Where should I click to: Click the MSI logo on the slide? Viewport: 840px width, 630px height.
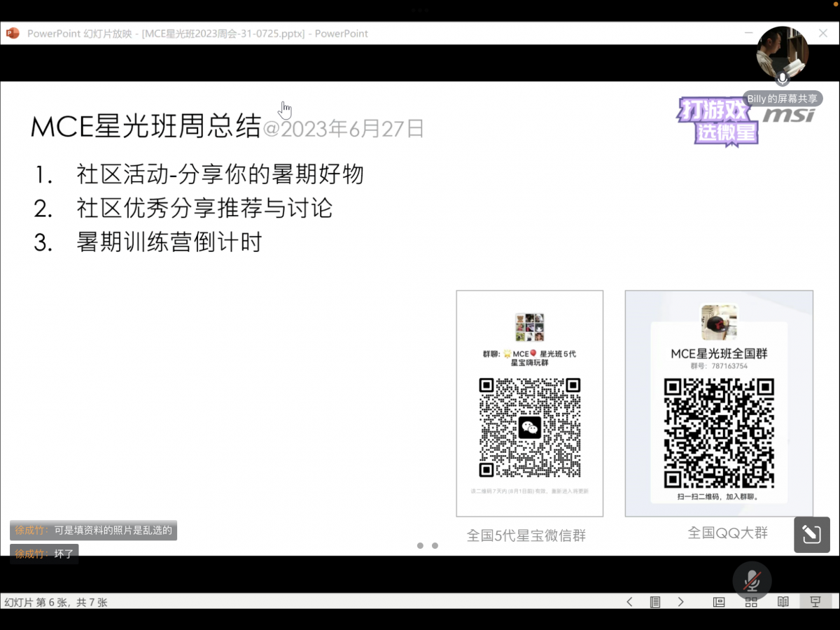tap(789, 115)
